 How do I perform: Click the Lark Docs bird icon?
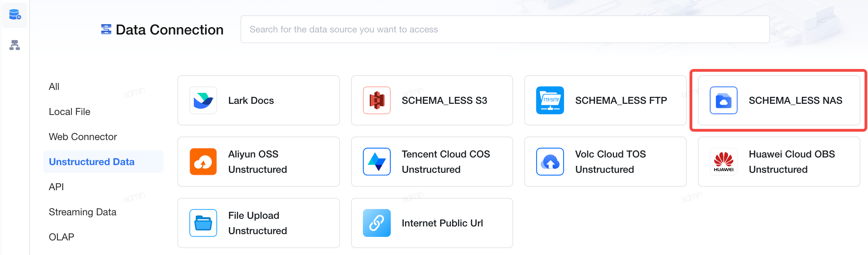203,100
